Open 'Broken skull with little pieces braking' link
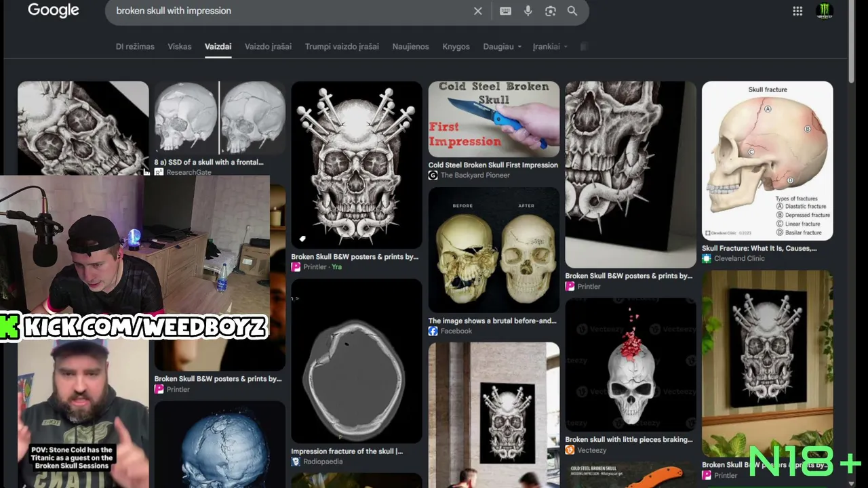Screen dimensions: 868x488 point(629,439)
